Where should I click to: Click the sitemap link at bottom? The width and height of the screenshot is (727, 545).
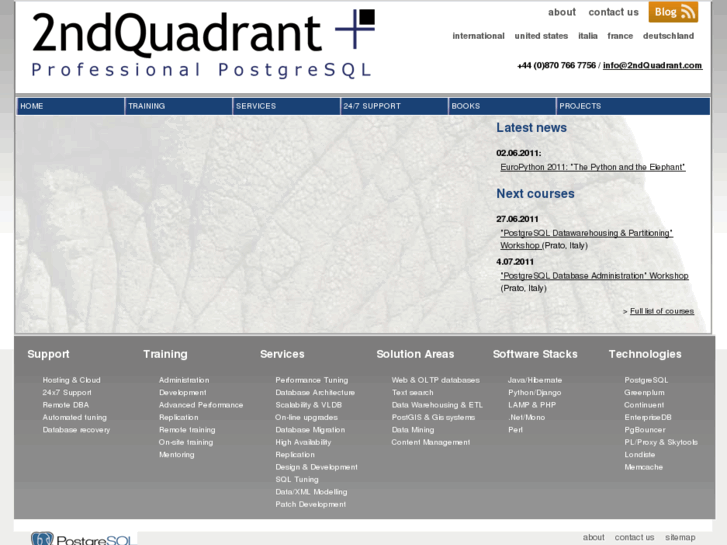click(x=680, y=537)
